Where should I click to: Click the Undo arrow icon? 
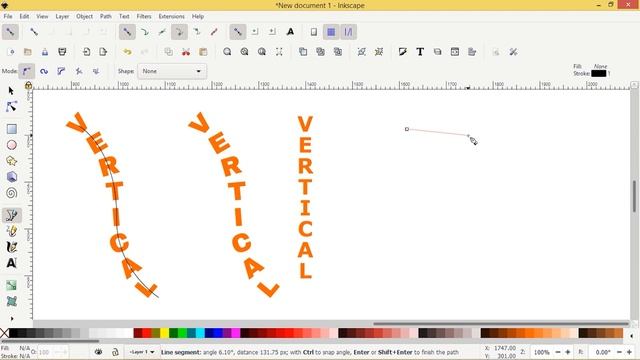(127, 52)
